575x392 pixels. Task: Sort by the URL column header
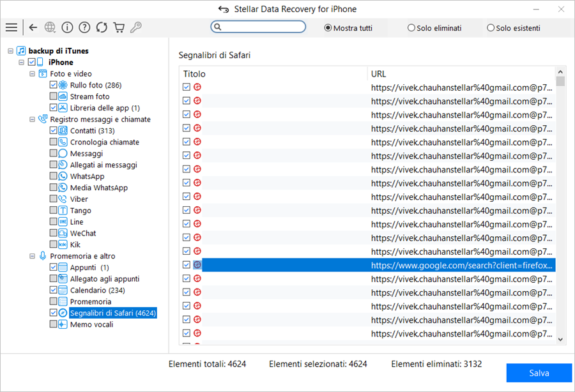[x=378, y=74]
